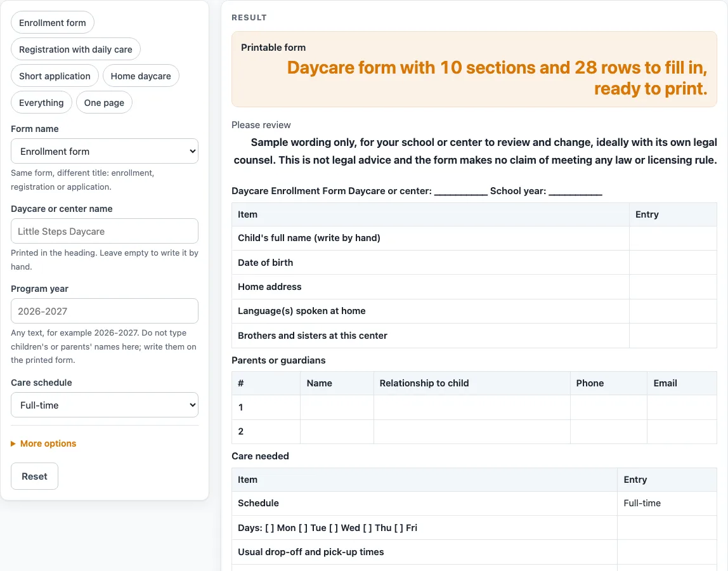Apply the Everything preset
The width and height of the screenshot is (728, 571).
(x=41, y=103)
